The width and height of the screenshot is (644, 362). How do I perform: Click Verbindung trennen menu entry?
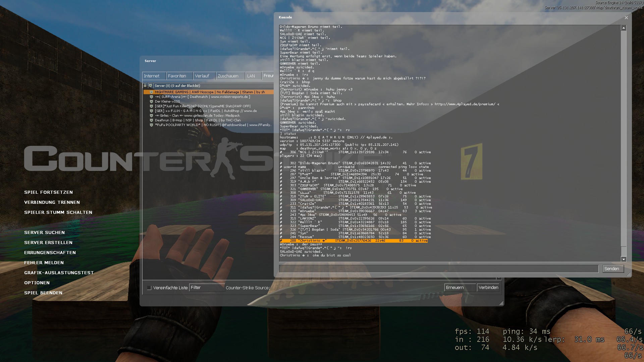click(x=52, y=202)
